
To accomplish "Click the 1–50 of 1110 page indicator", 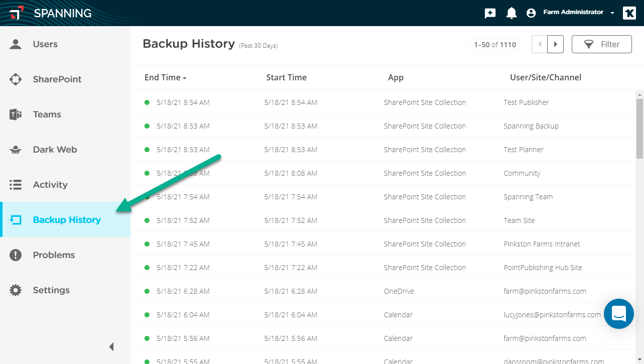I will pyautogui.click(x=495, y=45).
